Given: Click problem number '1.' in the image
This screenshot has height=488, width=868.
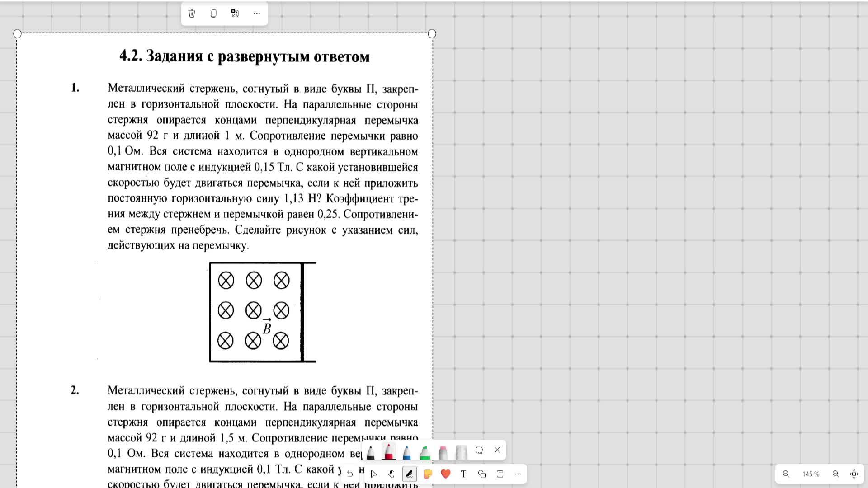Looking at the screenshot, I should 75,88.
